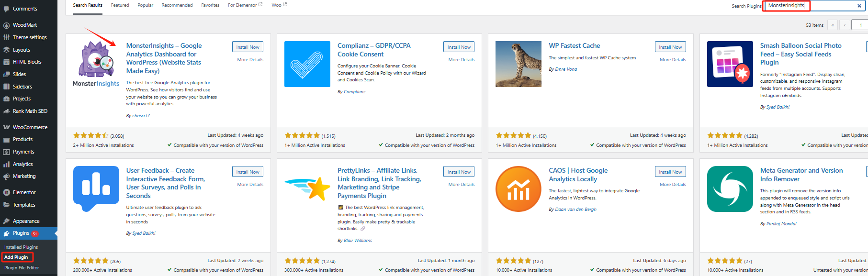Install the MonsterInsights plugin
868x276 pixels.
coord(248,47)
